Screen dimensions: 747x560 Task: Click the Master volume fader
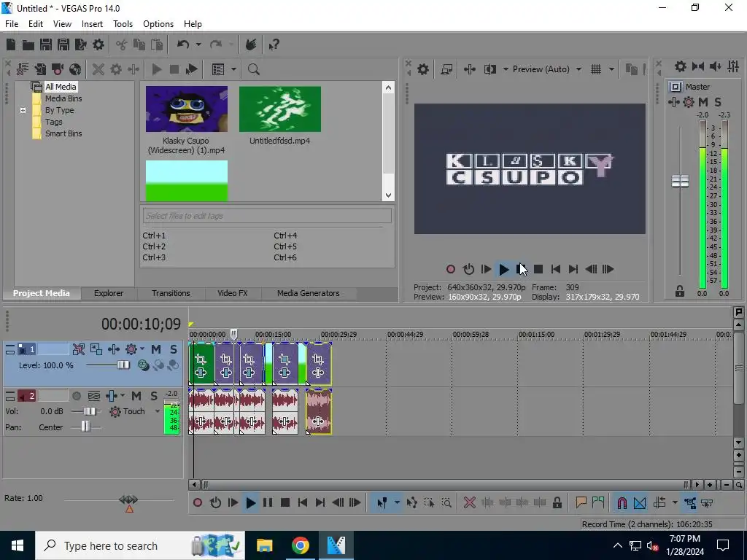point(680,181)
